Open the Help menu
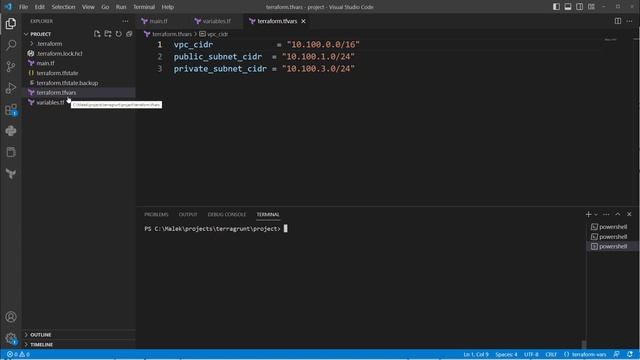Image resolution: width=640 pixels, height=360 pixels. pyautogui.click(x=168, y=7)
